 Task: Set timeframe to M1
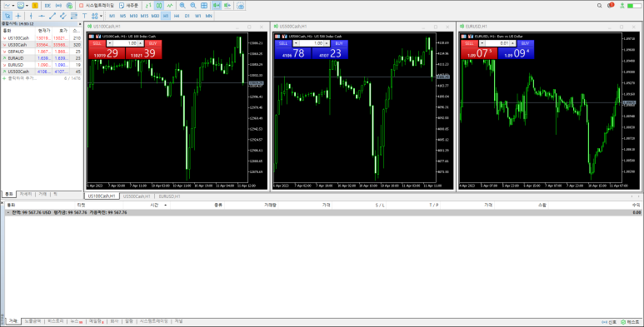[x=112, y=16]
